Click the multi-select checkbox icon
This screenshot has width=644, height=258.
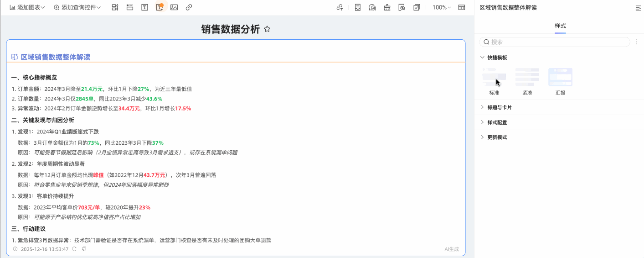pos(417,7)
